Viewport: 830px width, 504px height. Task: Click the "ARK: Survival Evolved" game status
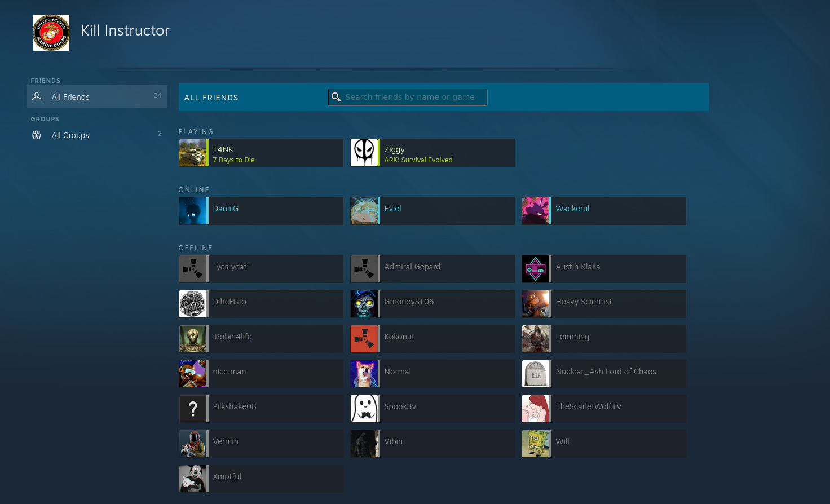tap(418, 160)
